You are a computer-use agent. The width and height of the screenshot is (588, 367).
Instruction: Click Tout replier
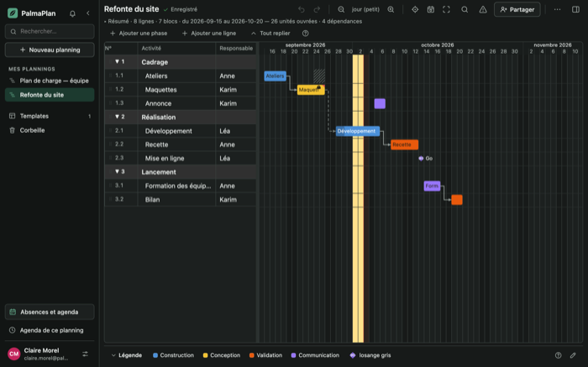coord(270,34)
